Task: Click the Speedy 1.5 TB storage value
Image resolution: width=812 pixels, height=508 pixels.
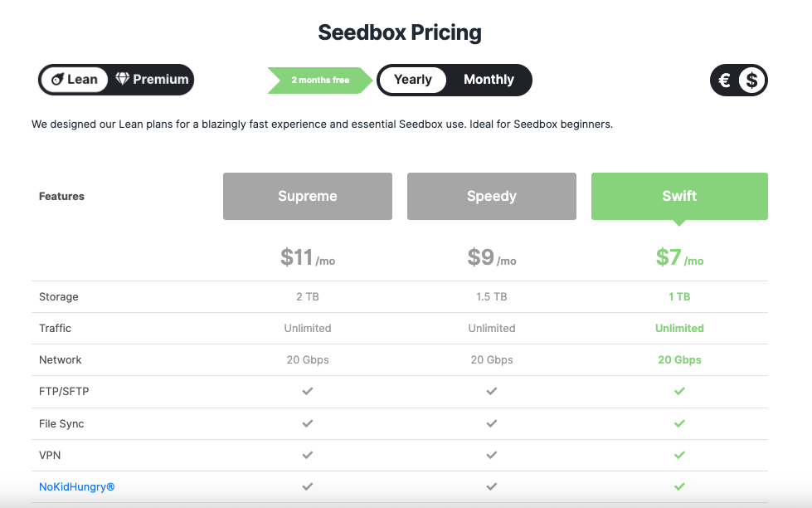Action: (x=492, y=296)
